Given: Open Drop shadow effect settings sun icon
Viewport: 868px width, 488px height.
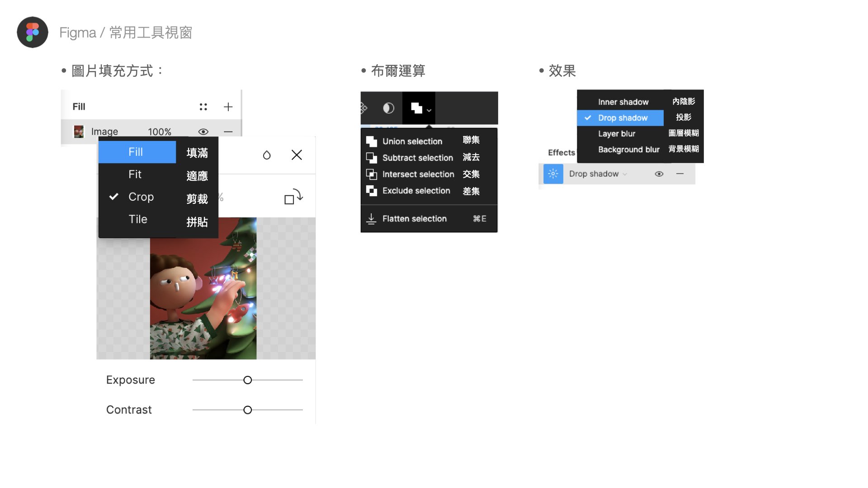Looking at the screenshot, I should tap(553, 174).
